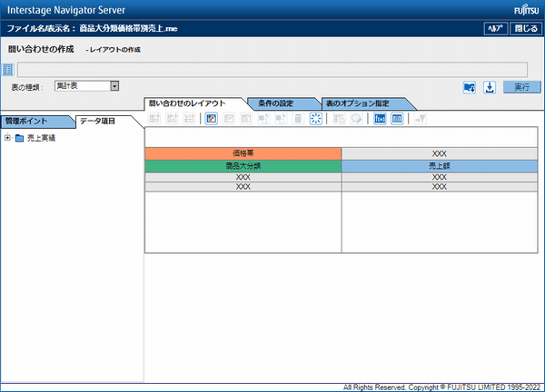Viewport: 545px width, 392px height.
Task: Select the orange 価格帯 header cell
Action: [x=243, y=153]
